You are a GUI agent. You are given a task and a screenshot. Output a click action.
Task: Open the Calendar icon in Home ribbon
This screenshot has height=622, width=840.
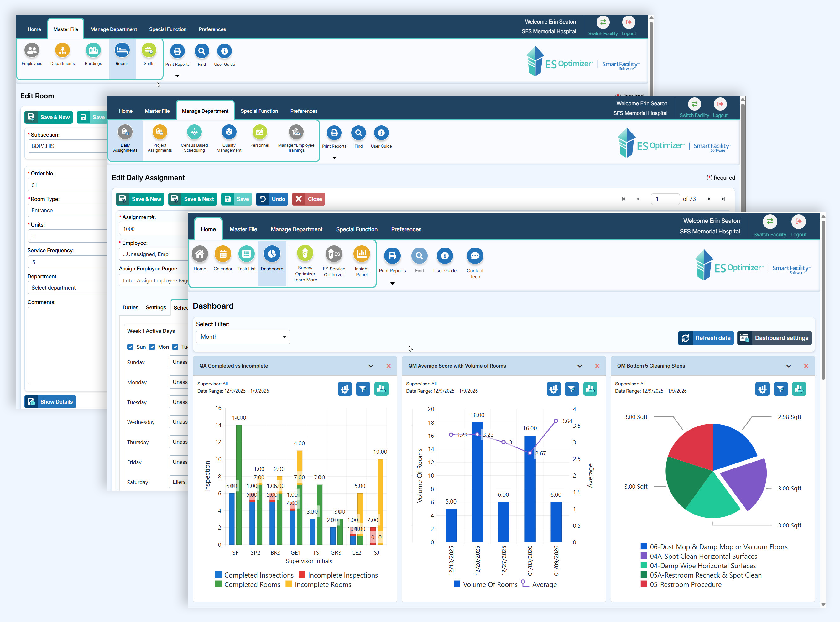click(x=222, y=254)
